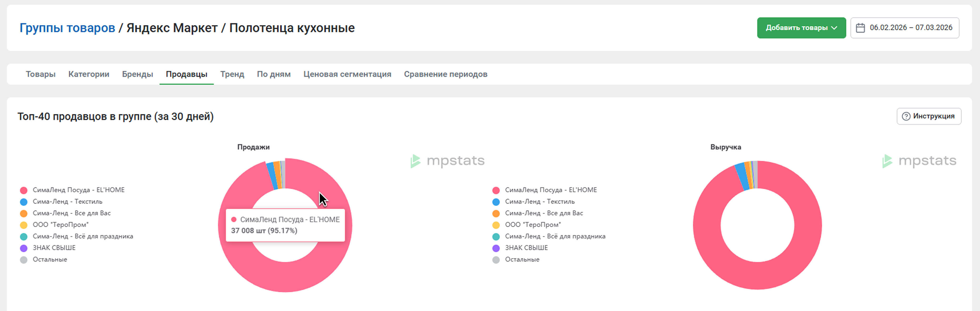Click the question mark icon beside Инструкция
The width and height of the screenshot is (980, 311).
[906, 116]
